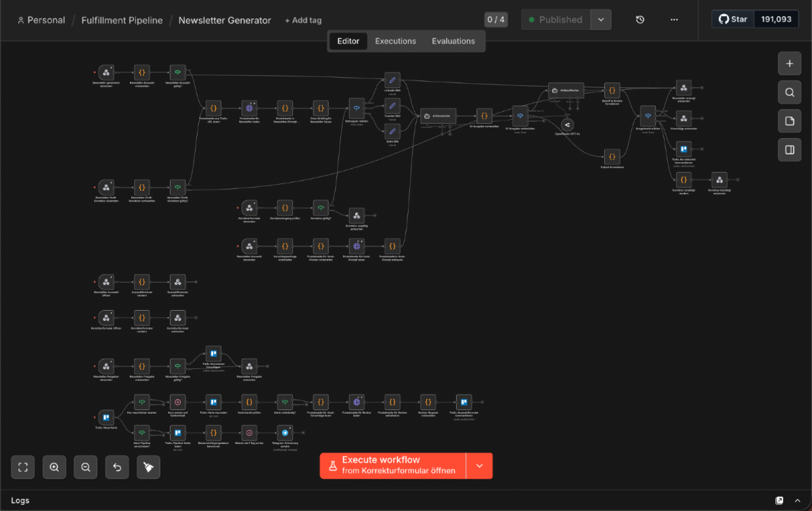Open node search with the magnifier icon
Screen dimensions: 812x511
pos(790,92)
